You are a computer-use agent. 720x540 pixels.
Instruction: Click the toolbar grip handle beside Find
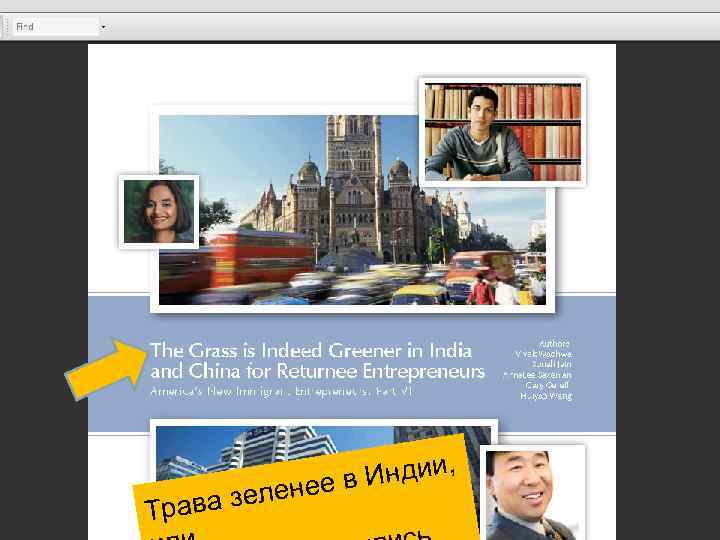point(5,27)
